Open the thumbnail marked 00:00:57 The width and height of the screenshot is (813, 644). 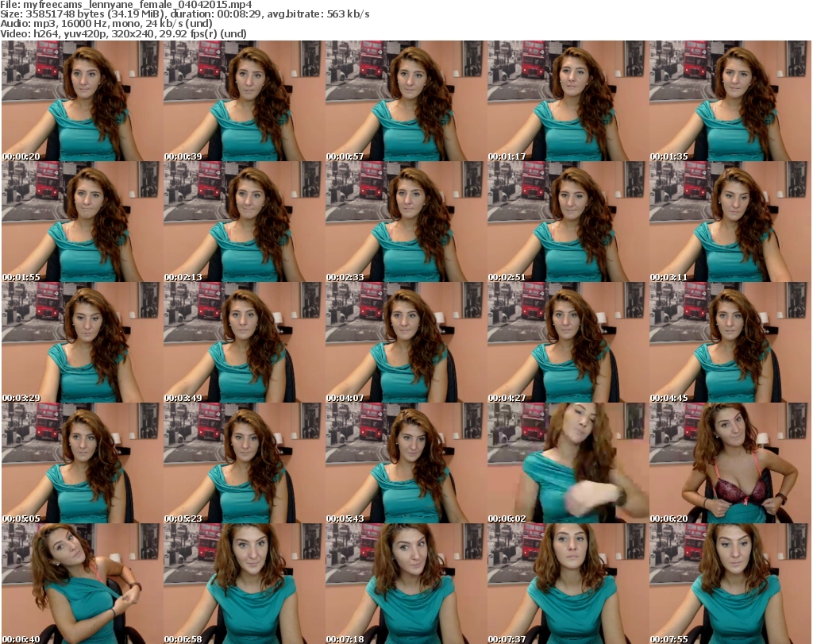[x=404, y=101]
